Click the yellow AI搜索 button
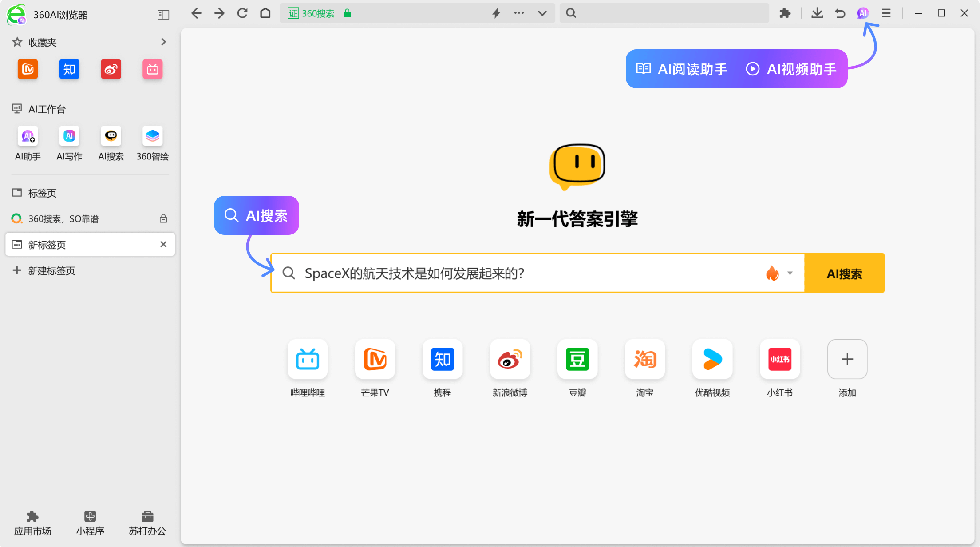This screenshot has height=547, width=980. (844, 273)
